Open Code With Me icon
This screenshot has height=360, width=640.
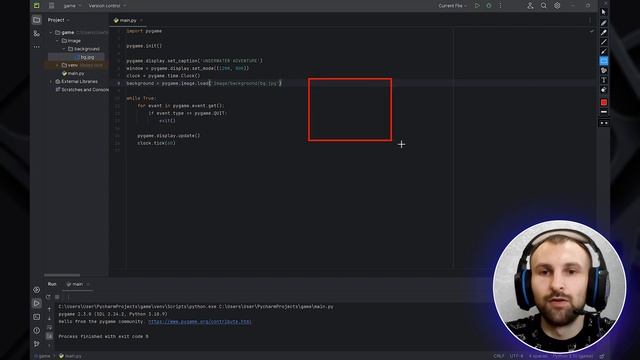click(530, 6)
